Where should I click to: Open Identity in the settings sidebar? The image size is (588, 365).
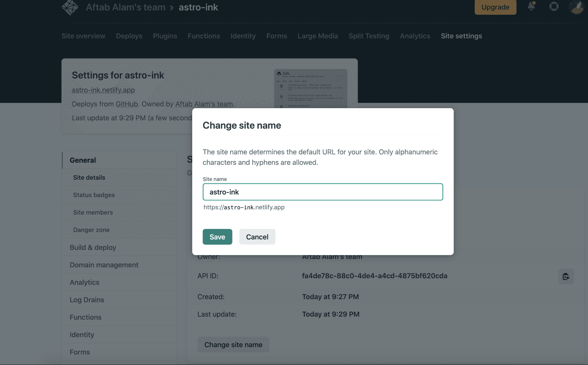(119, 335)
